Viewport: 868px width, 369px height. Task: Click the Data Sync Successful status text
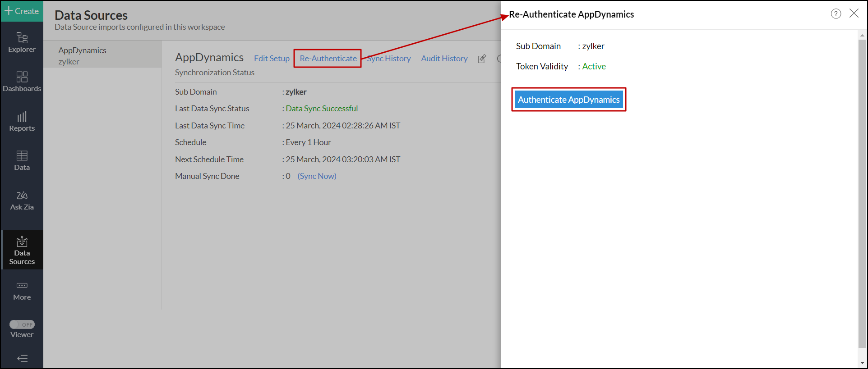click(322, 109)
